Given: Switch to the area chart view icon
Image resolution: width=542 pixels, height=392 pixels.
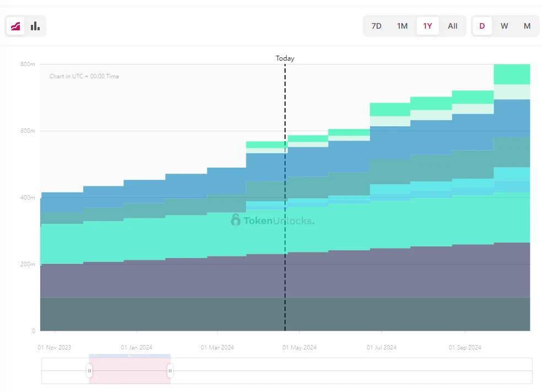Looking at the screenshot, I should coord(15,26).
